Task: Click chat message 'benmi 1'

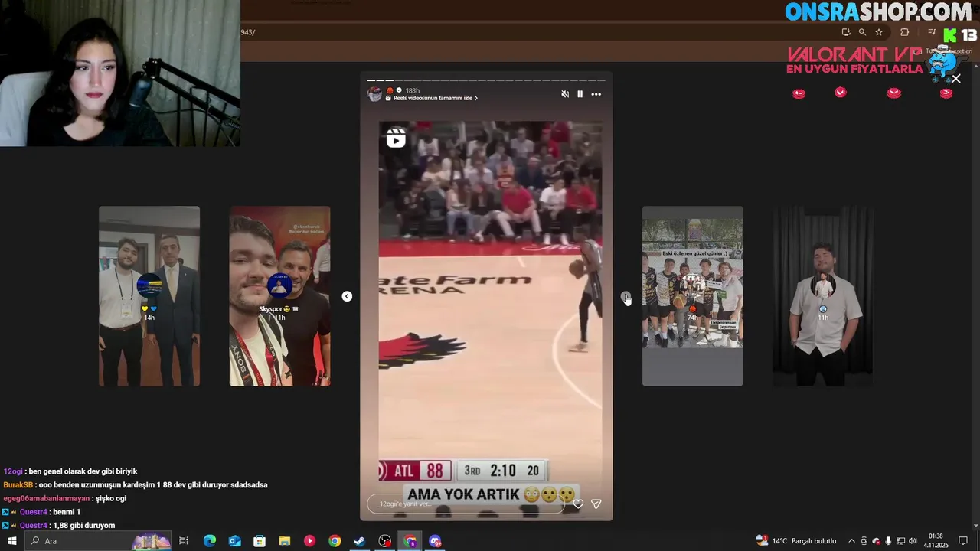Action: pos(67,512)
